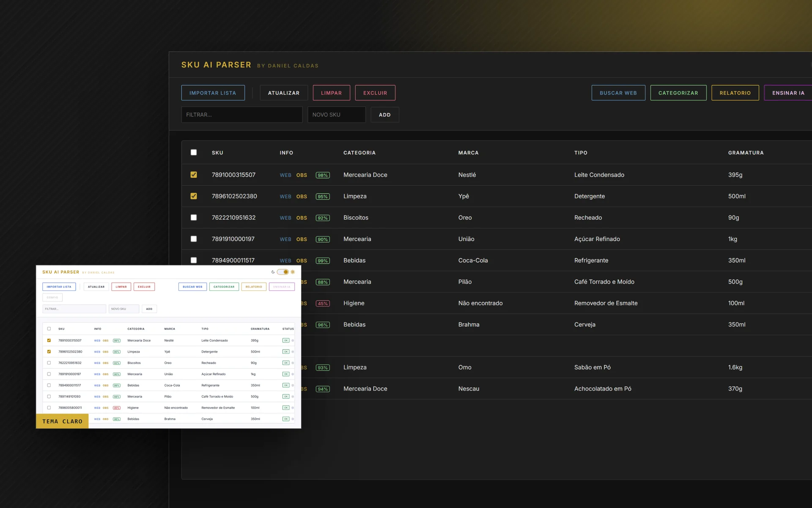812x508 pixels.
Task: Click CATEGORIZAR in light theme preview
Action: point(224,287)
